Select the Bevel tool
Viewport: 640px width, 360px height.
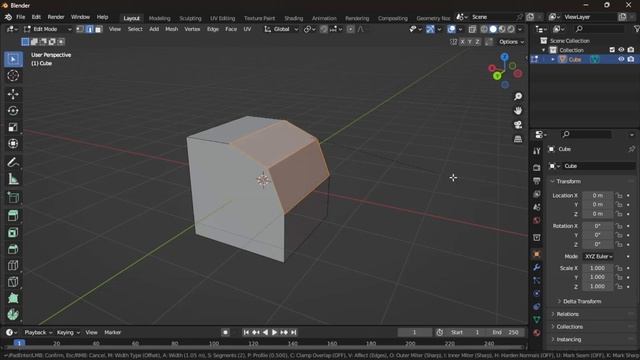pos(13,249)
